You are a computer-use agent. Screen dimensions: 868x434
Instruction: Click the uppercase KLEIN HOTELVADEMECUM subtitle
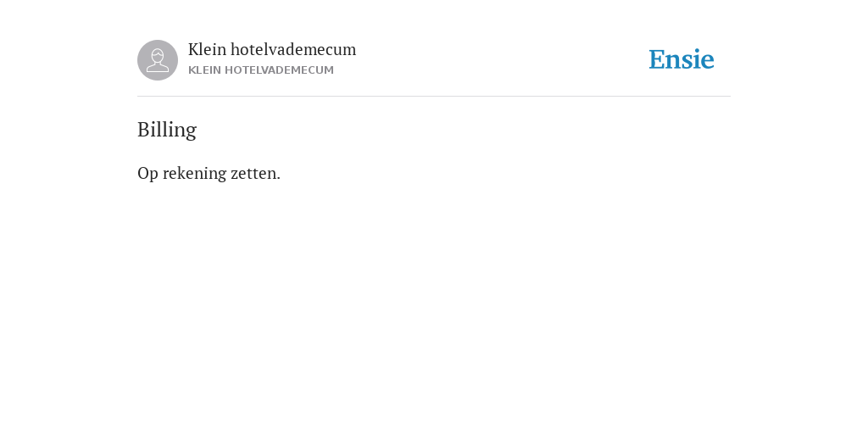(261, 70)
